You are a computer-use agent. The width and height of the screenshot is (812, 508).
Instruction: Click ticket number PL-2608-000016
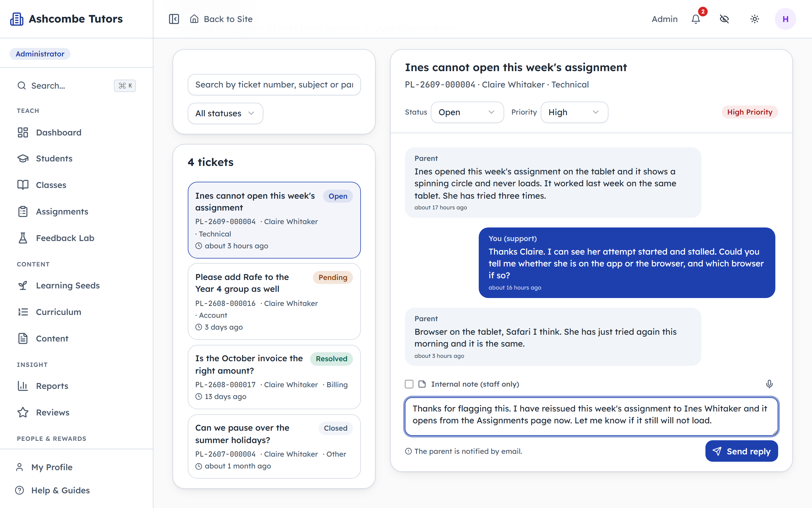click(x=225, y=303)
